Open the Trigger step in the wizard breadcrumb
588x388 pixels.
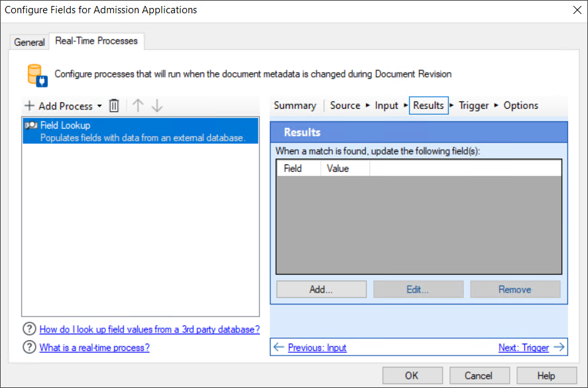(473, 105)
